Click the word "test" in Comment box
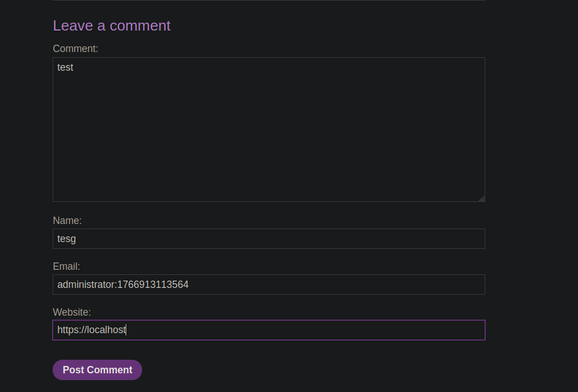The image size is (578, 392). pos(65,67)
